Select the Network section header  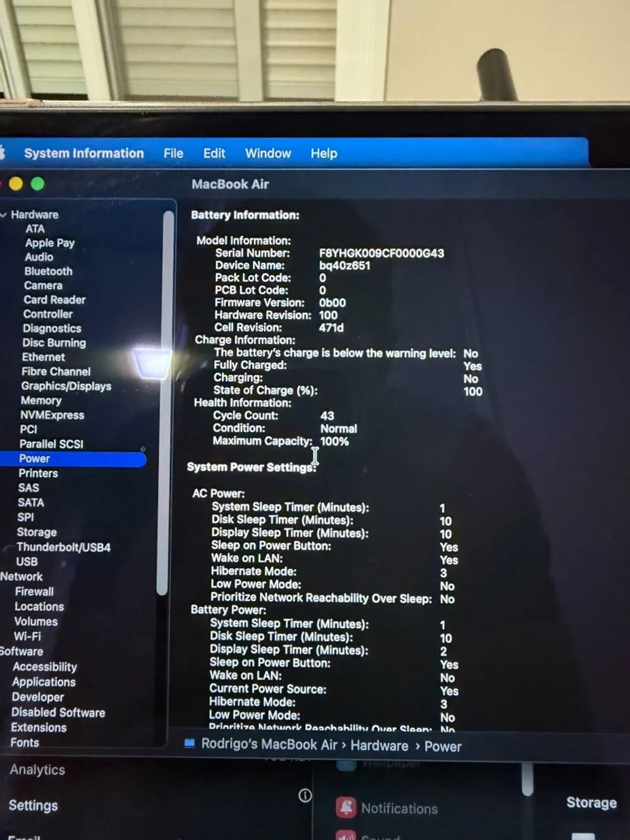pyautogui.click(x=21, y=577)
